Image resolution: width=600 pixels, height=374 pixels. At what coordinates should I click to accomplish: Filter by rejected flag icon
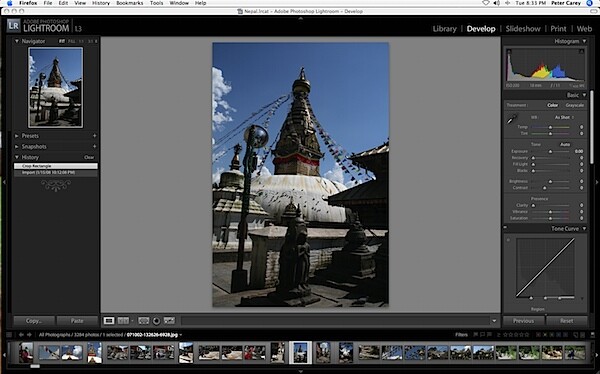click(489, 335)
